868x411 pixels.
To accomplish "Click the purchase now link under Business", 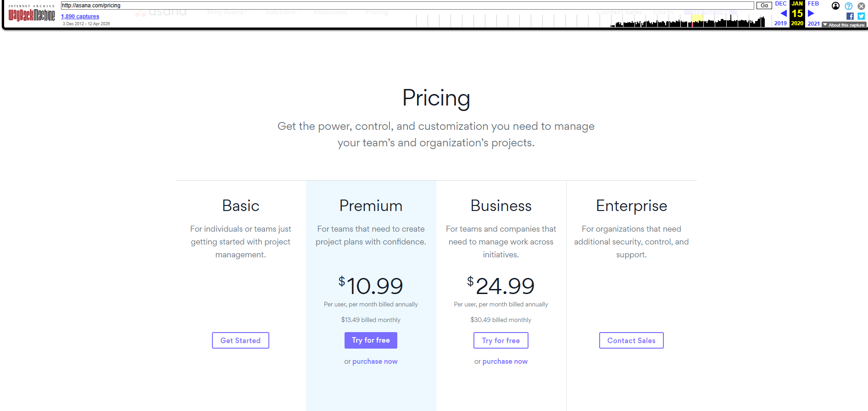I will pos(505,361).
